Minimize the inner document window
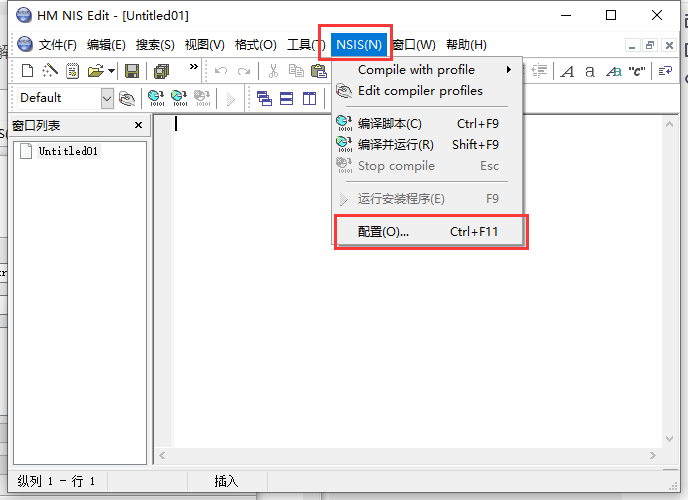 (x=632, y=45)
